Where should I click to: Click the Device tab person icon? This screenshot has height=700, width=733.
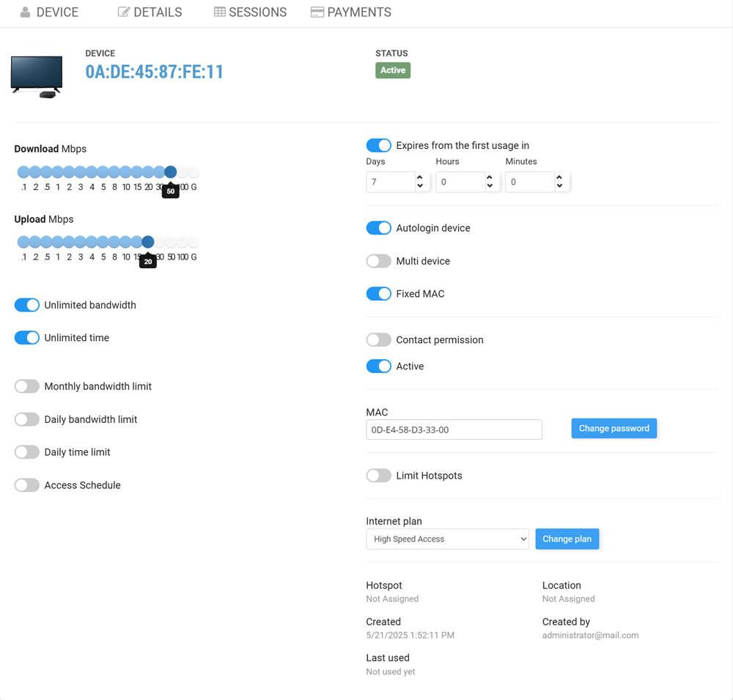click(x=25, y=12)
